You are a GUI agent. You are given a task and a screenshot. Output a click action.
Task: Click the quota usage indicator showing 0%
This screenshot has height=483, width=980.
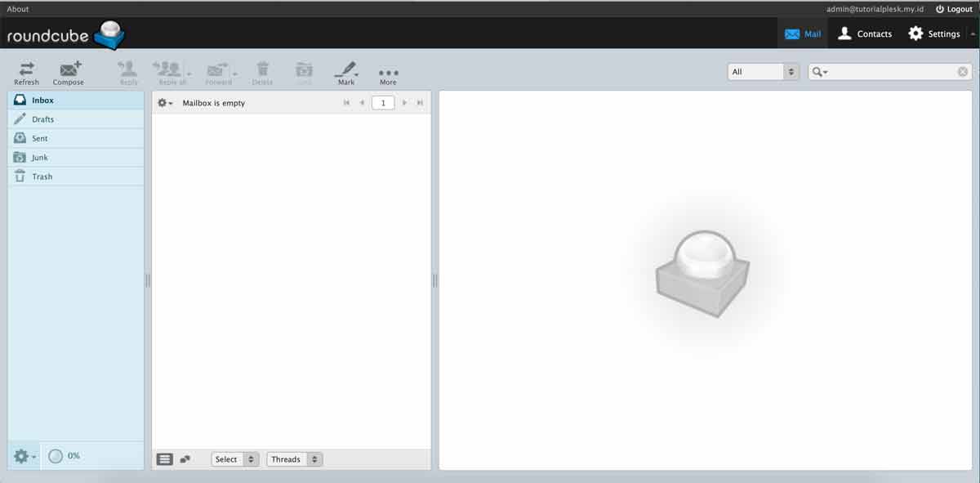(64, 456)
